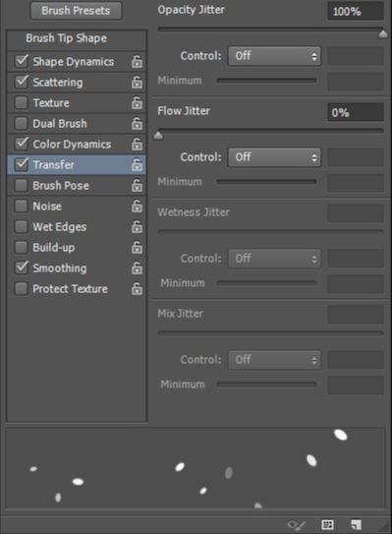Click the Dual Brush lock icon
The height and width of the screenshot is (534, 392).
(137, 124)
